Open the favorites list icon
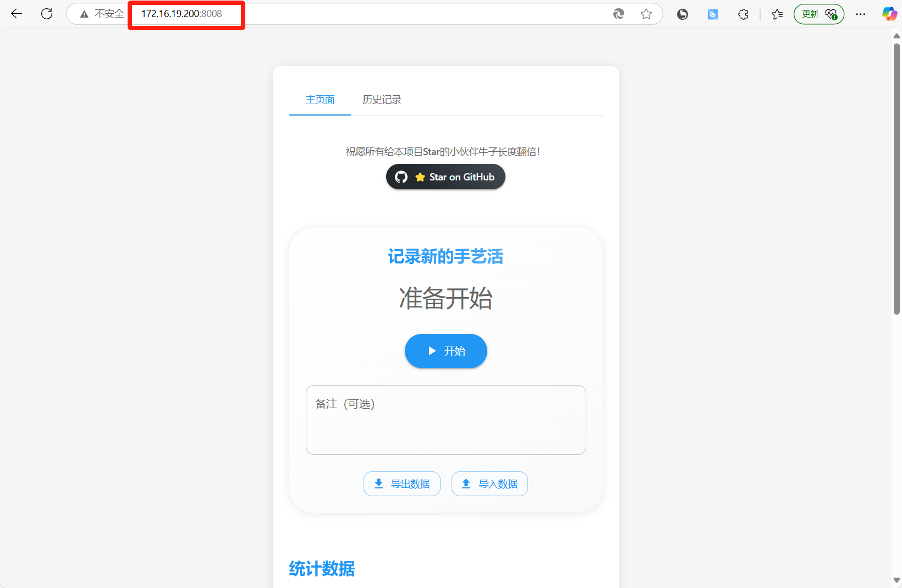 tap(777, 14)
